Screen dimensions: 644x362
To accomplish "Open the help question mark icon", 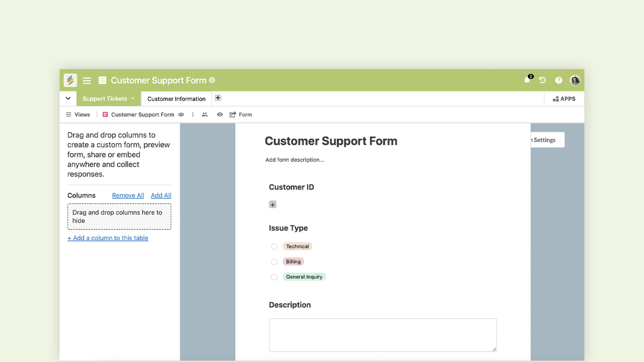I will [x=558, y=80].
